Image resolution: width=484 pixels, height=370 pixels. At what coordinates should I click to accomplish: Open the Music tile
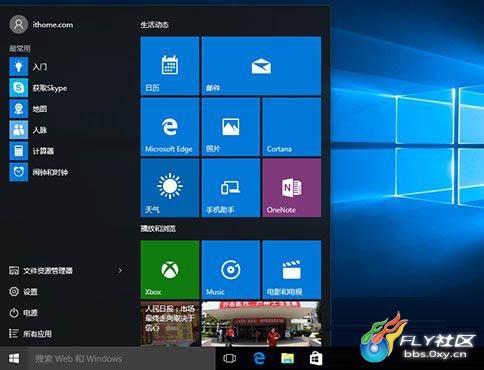231,269
